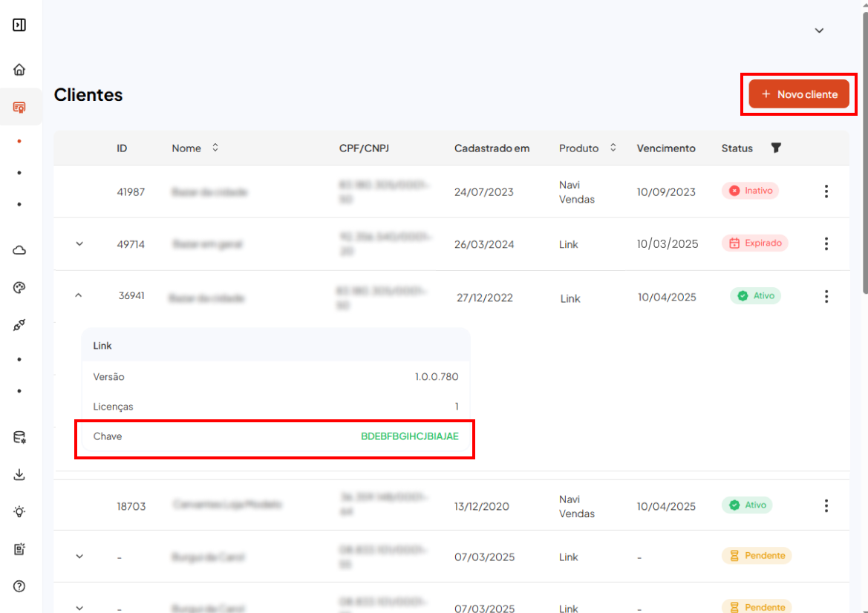
Task: Click the Cadastrado em column header
Action: coord(492,148)
